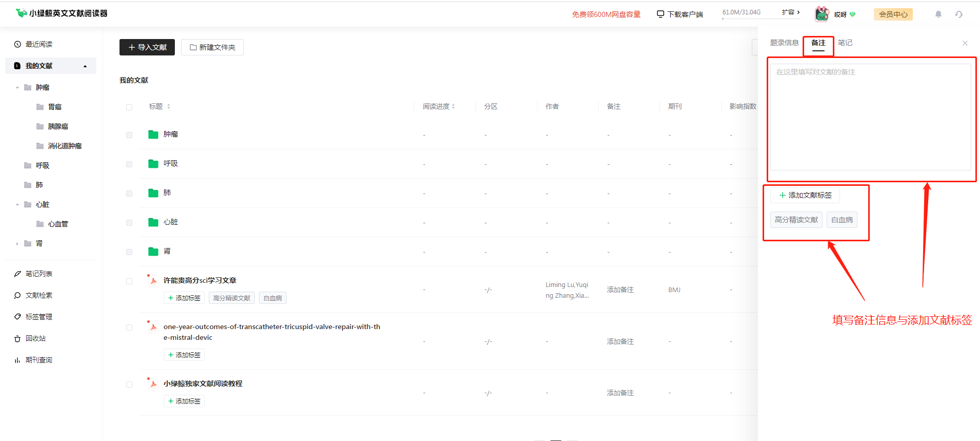
Task: Click the 白血病 tag in right panel
Action: point(842,220)
